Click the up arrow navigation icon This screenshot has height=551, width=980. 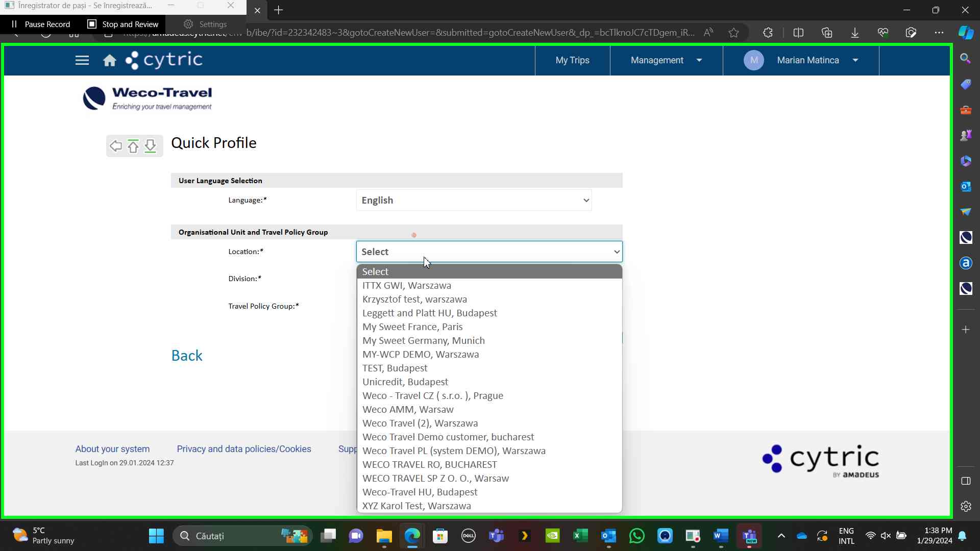point(133,146)
